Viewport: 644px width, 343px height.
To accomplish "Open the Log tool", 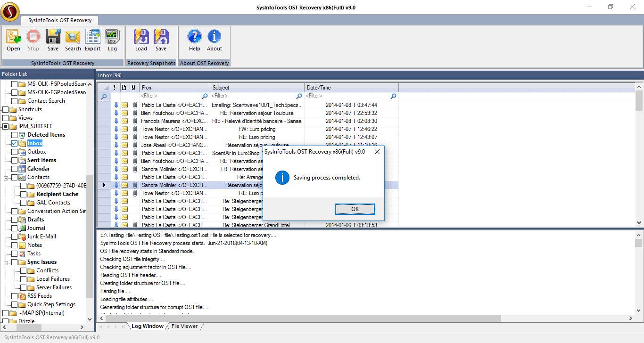I will [x=112, y=40].
